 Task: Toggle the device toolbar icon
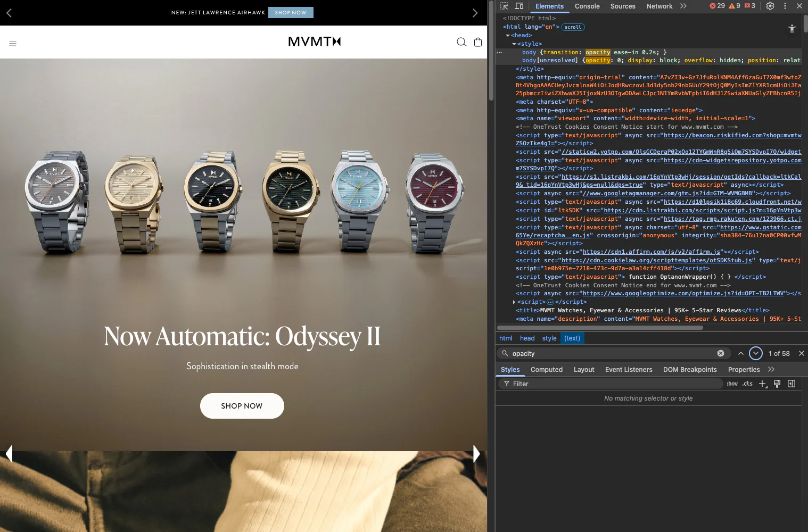519,6
